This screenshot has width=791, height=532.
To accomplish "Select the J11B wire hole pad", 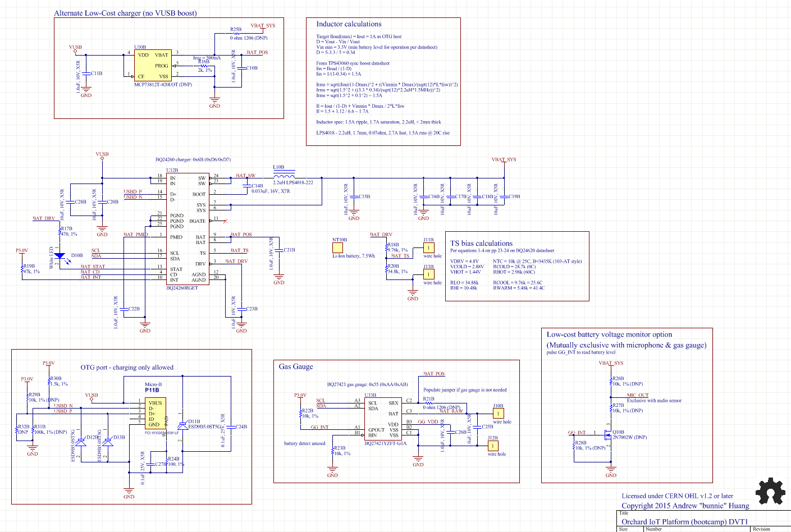I will point(428,247).
